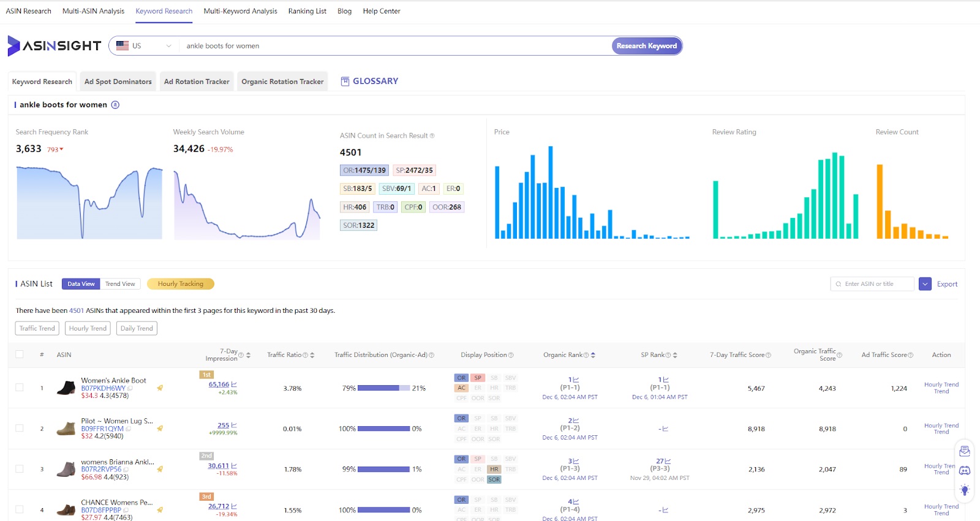Viewport: 980px width, 521px height.
Task: Click the Hourly Trend filter button
Action: tap(88, 328)
